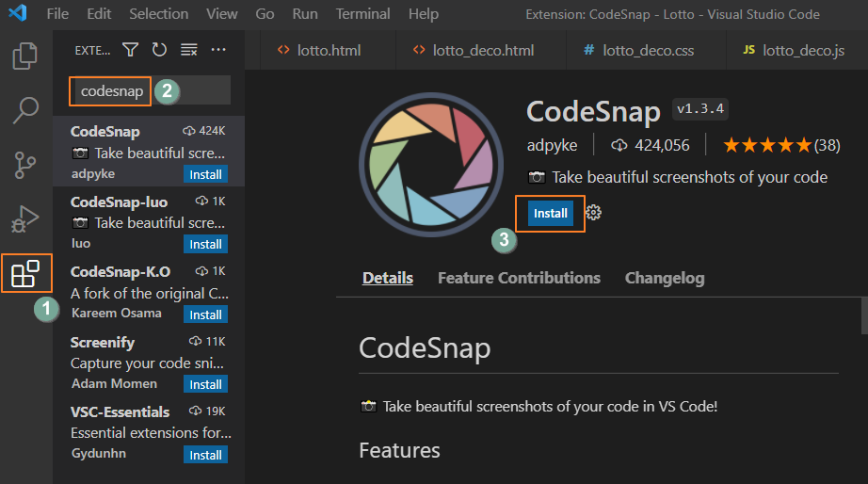Open the Extensions view icon
Viewport: 868px width, 484px height.
click(x=25, y=273)
